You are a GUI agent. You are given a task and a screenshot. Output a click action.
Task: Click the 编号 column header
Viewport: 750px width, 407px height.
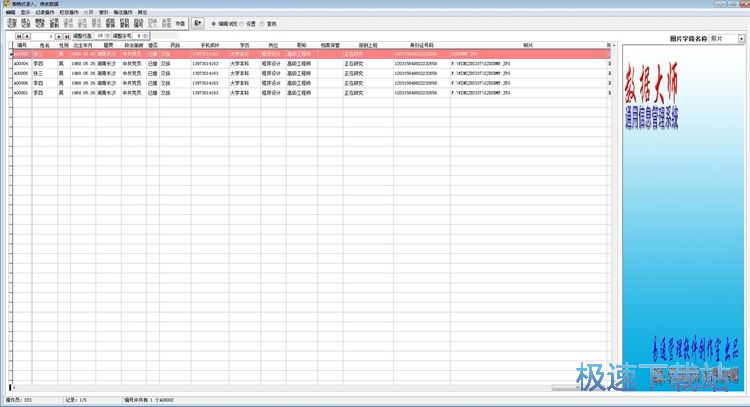pyautogui.click(x=22, y=45)
